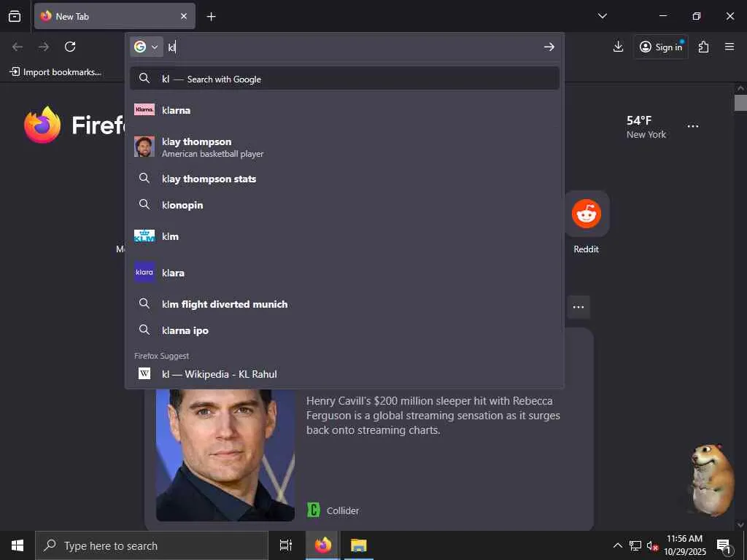747x560 pixels.
Task: Click Import bookmarks in the bookmarks toolbar
Action: coord(55,72)
